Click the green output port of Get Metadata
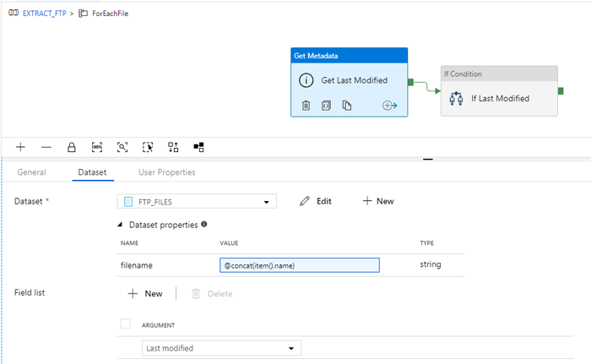Image resolution: width=591 pixels, height=364 pixels. click(x=411, y=82)
